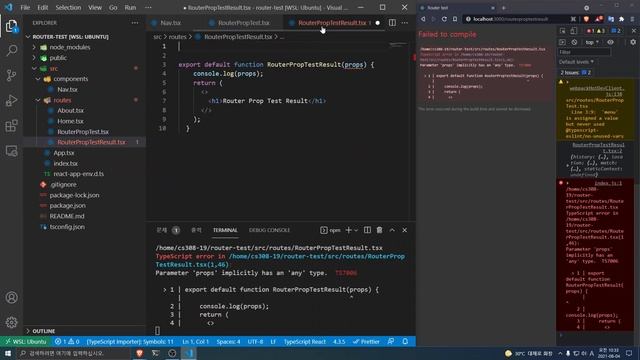Click the VS Code icon in taskbar
640x360 pixels.
click(x=188, y=353)
